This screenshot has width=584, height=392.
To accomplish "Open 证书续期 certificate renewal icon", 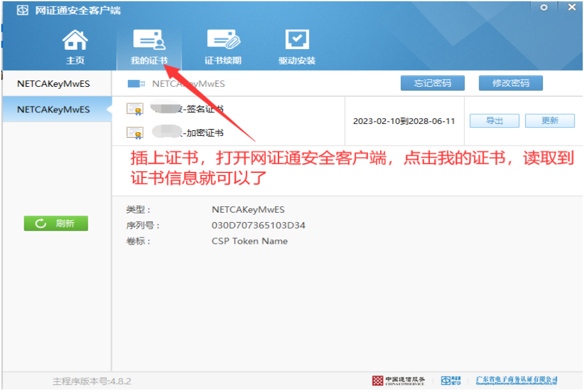I will click(x=223, y=41).
